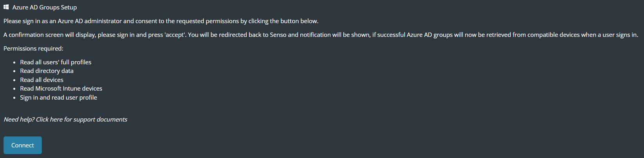Screen dimensions: 644x158
Task: Click the bullet before "Read all devices"
Action: 14,80
